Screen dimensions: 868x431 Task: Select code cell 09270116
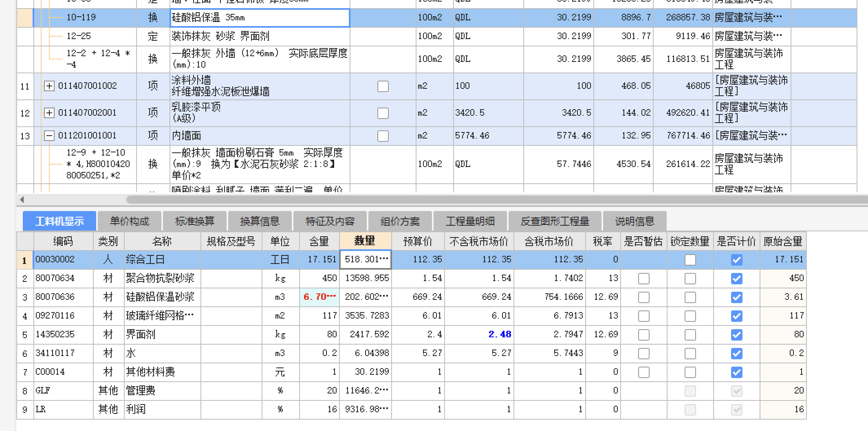click(x=63, y=316)
